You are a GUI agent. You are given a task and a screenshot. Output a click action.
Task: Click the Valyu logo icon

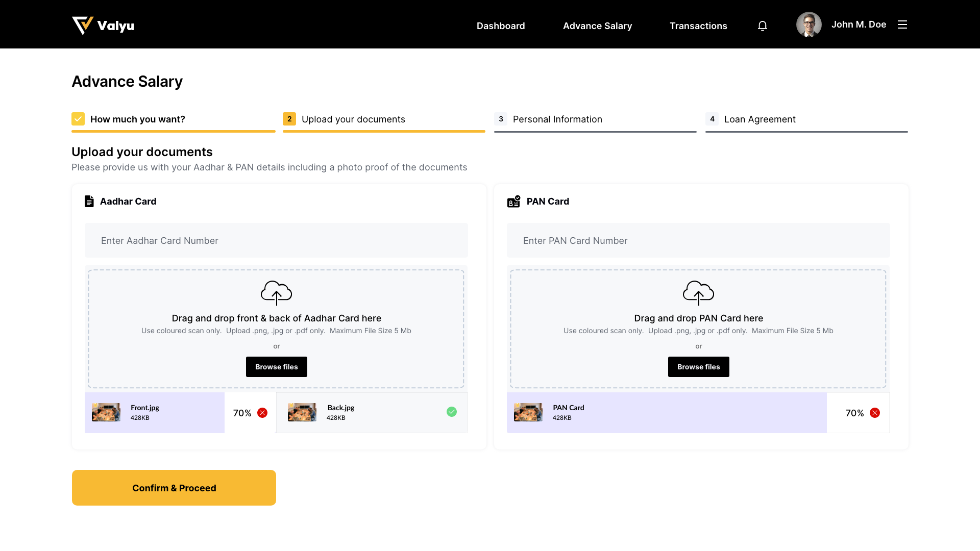(x=82, y=25)
